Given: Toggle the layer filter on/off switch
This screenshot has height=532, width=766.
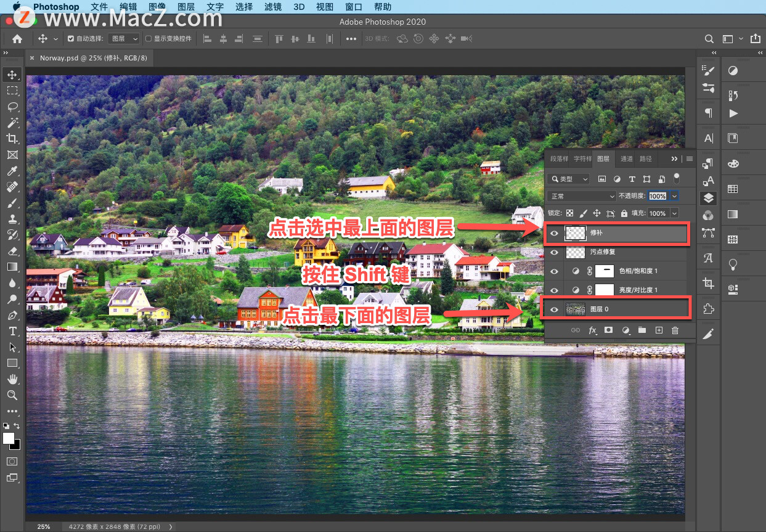Looking at the screenshot, I should pyautogui.click(x=677, y=179).
